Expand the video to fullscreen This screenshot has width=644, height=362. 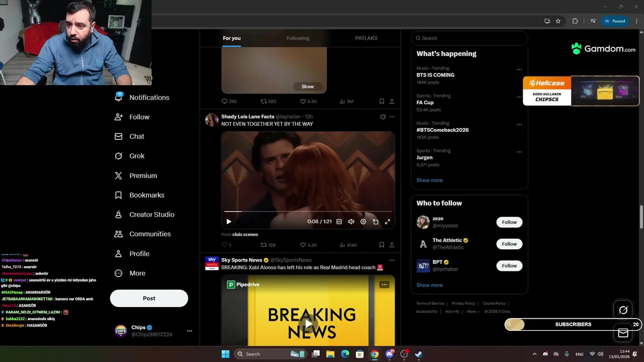click(387, 221)
